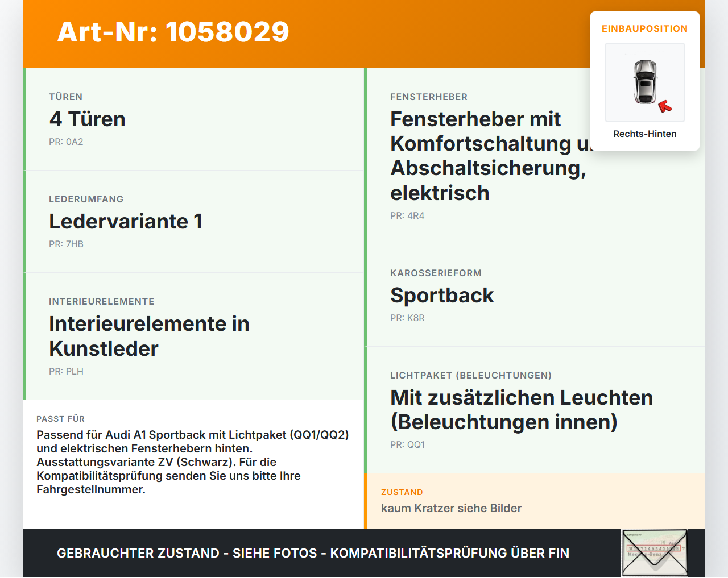Click the envelope thumbnail in the footer bar
The height and width of the screenshot is (578, 728).
tap(655, 553)
